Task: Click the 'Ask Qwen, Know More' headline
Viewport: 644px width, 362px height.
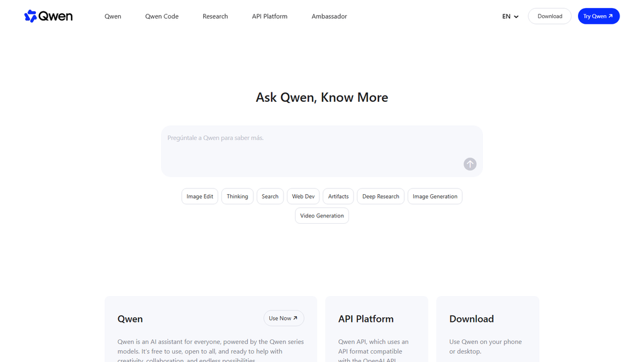Action: tap(322, 97)
